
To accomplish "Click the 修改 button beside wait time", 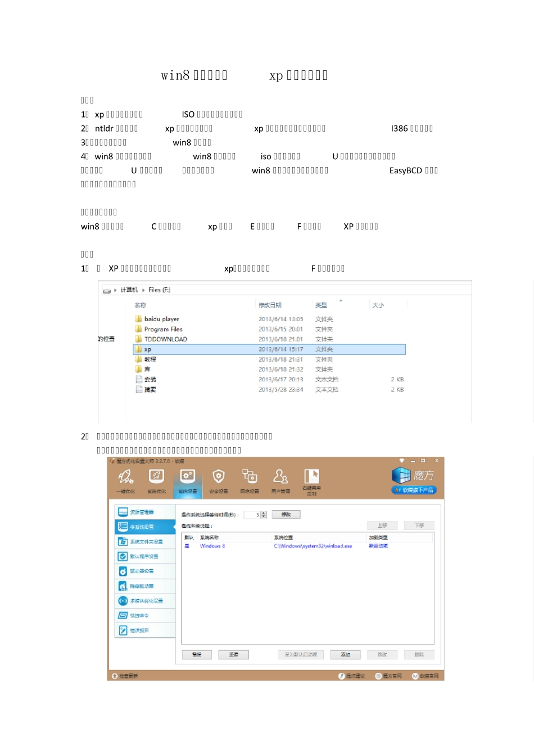I will pyautogui.click(x=286, y=514).
